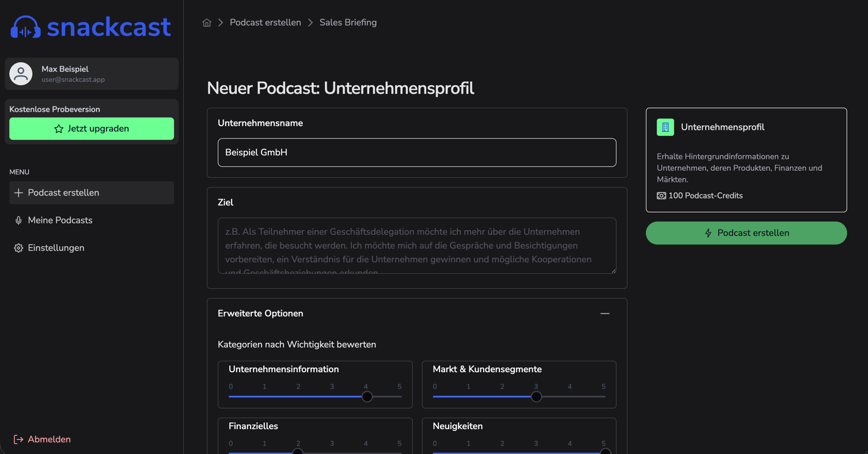This screenshot has height=454, width=868.
Task: Click inside the Unternehmensname input field
Action: [x=416, y=152]
